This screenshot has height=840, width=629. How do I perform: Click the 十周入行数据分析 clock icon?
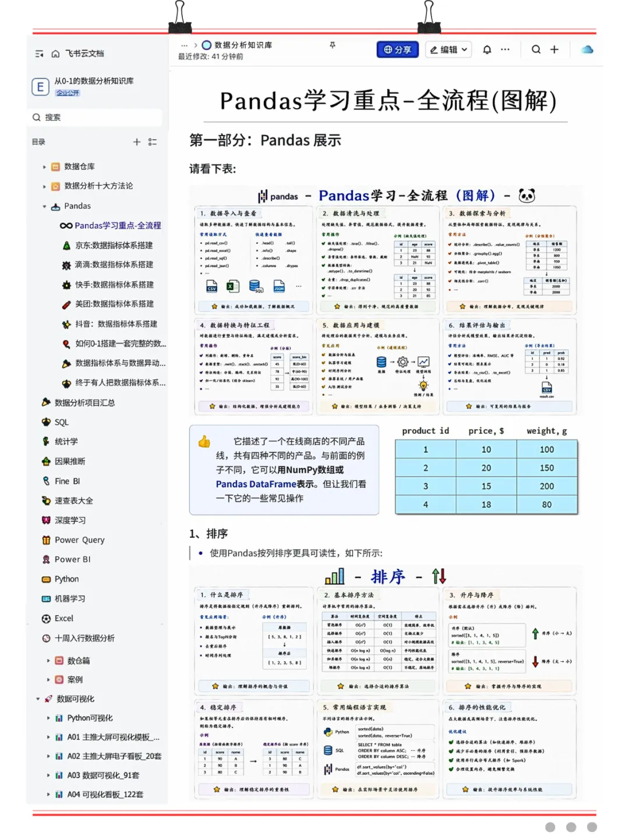46,638
